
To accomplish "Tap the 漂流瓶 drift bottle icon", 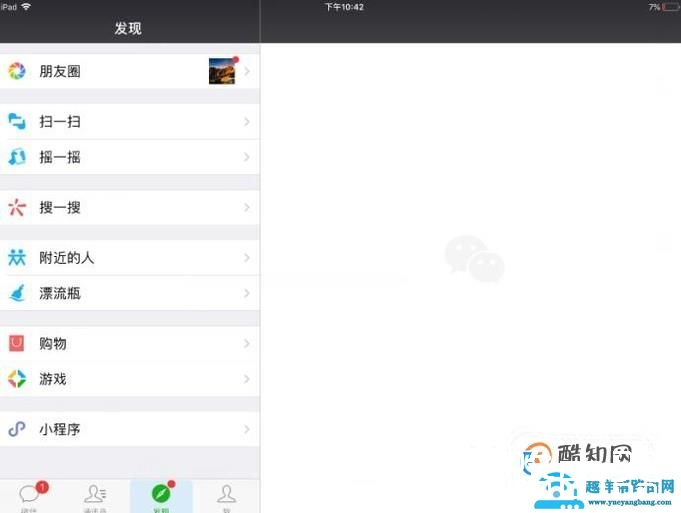I will coord(17,293).
